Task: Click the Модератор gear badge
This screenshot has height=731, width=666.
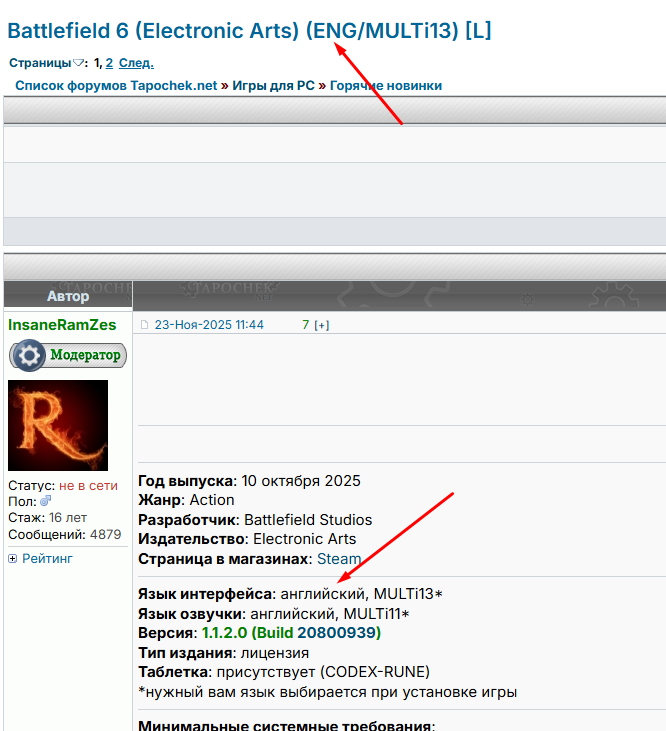Action: tap(67, 355)
